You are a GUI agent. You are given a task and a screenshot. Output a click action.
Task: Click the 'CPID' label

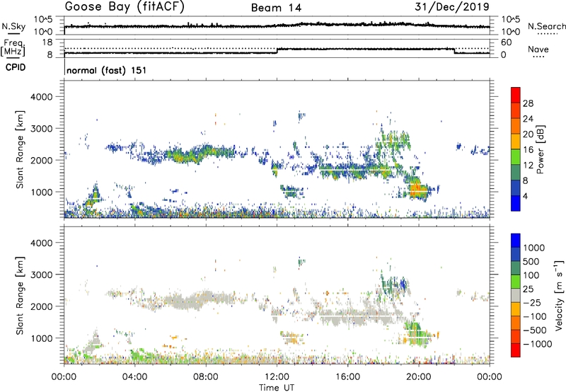[16, 67]
